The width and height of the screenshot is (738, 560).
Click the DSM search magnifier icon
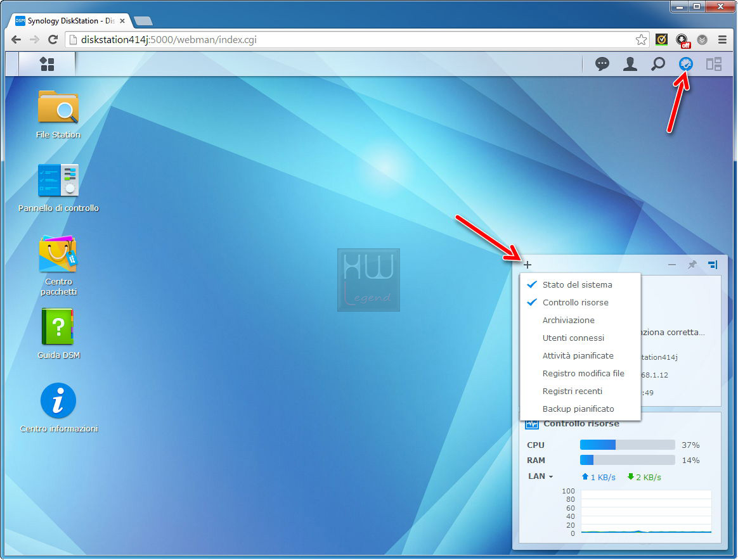pos(658,64)
